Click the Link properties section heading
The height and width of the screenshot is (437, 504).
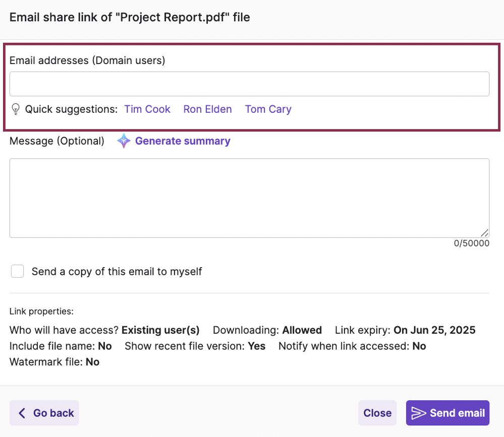(41, 311)
